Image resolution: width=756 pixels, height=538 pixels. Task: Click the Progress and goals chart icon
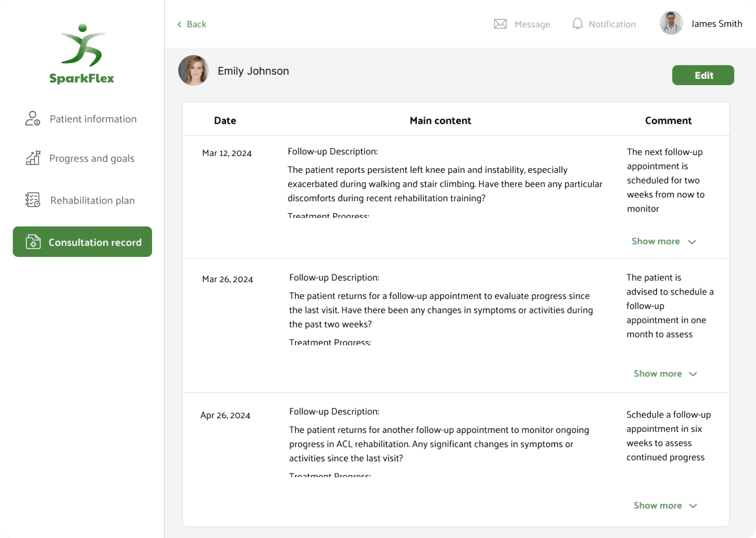tap(33, 158)
